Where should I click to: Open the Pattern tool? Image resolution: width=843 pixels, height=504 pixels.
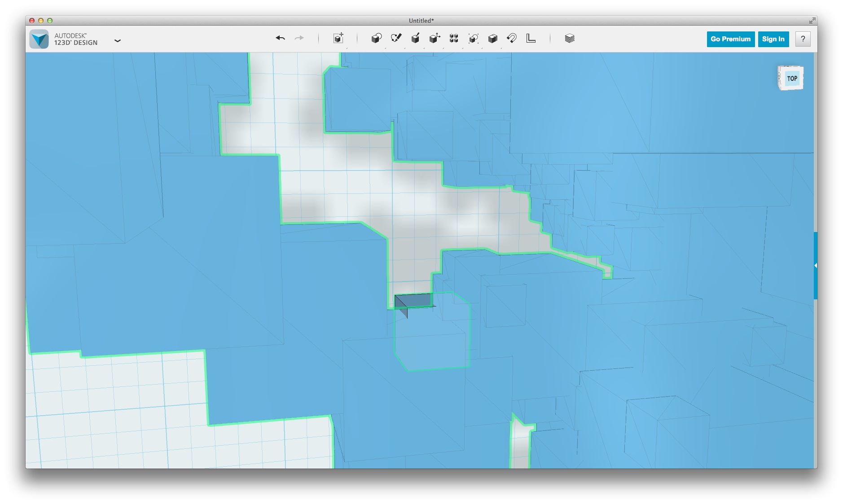(454, 38)
